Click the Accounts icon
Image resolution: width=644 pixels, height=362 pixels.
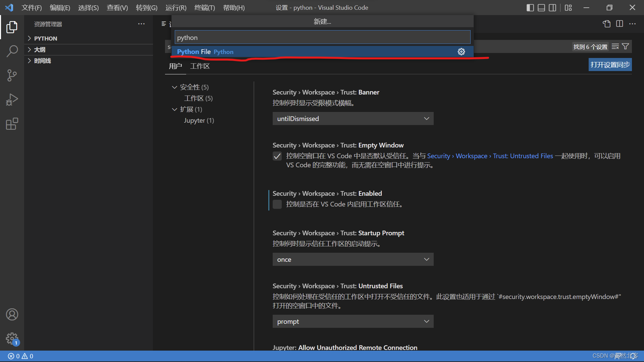coord(12,314)
